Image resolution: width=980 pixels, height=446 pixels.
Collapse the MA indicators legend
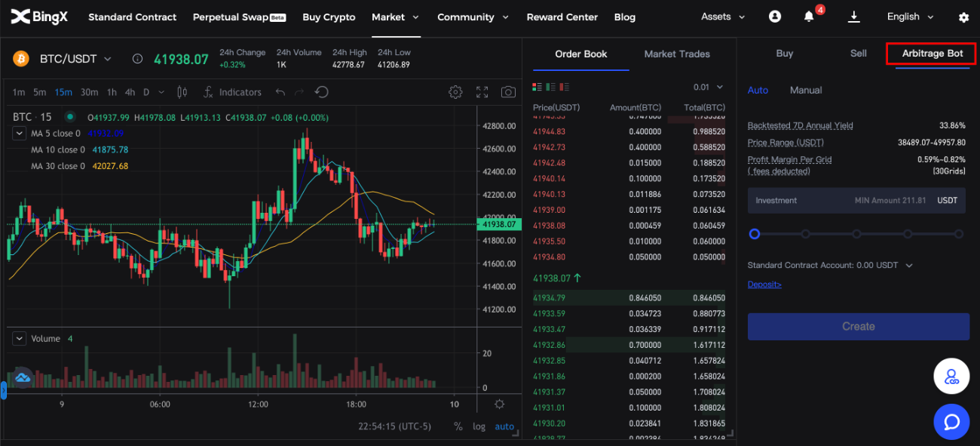coord(19,134)
